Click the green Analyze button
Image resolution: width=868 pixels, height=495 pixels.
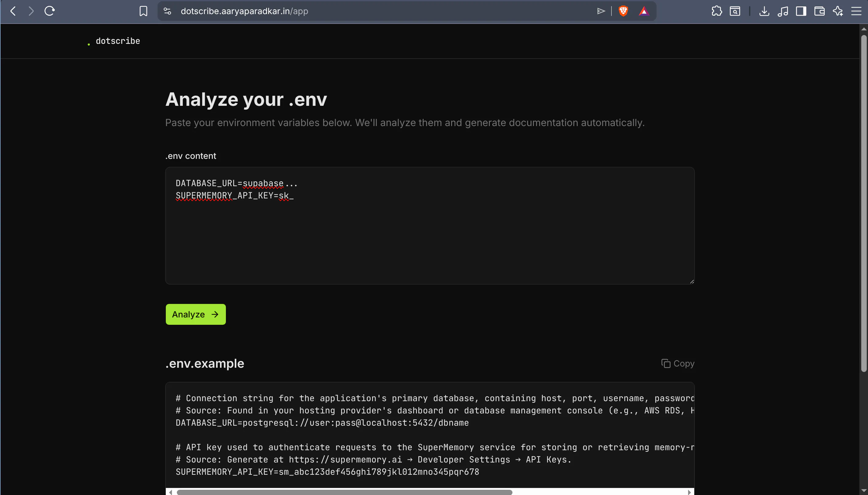[x=196, y=314]
